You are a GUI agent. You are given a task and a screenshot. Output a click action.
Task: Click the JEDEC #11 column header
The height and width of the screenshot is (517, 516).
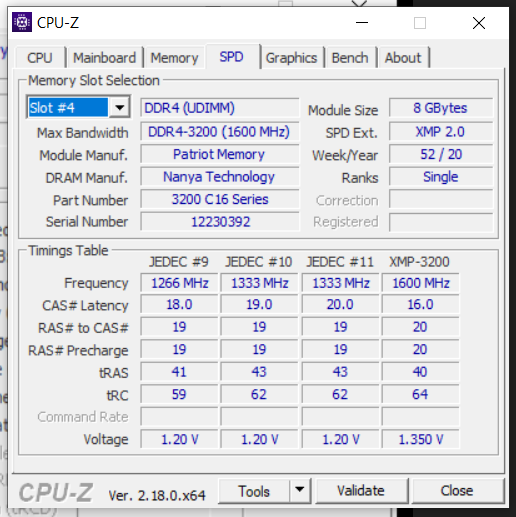coord(340,262)
